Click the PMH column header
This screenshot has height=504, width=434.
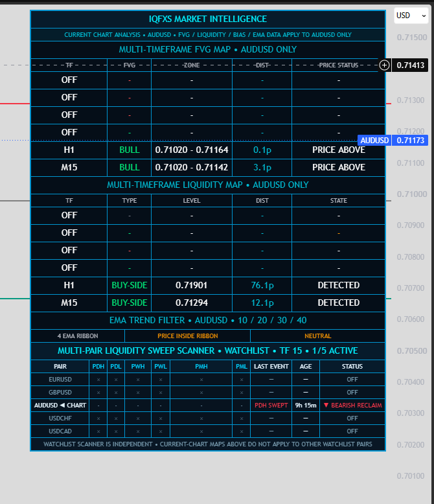point(201,367)
